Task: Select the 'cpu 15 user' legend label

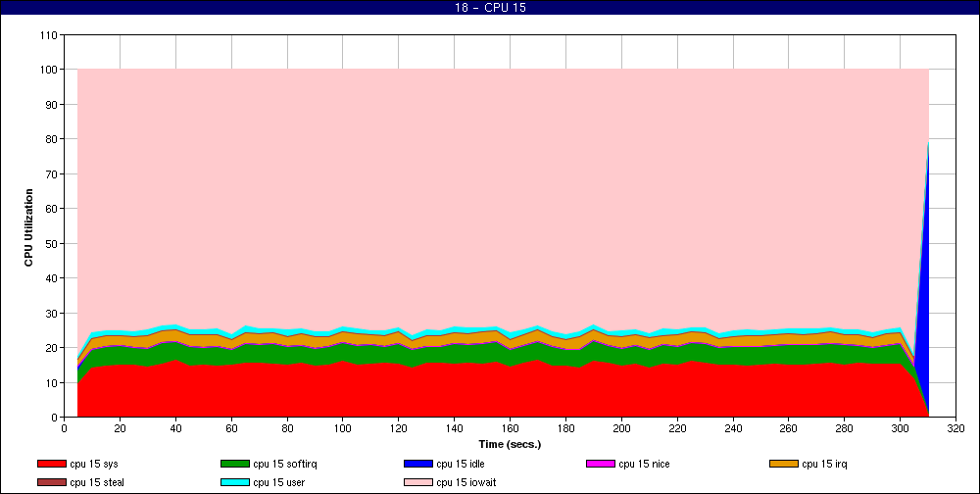Action: [278, 483]
